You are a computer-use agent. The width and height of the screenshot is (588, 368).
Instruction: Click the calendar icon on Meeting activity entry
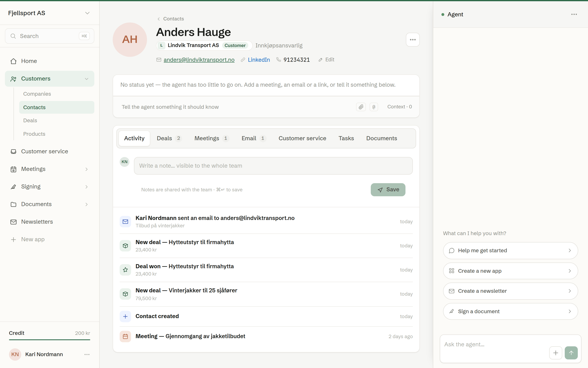(125, 336)
